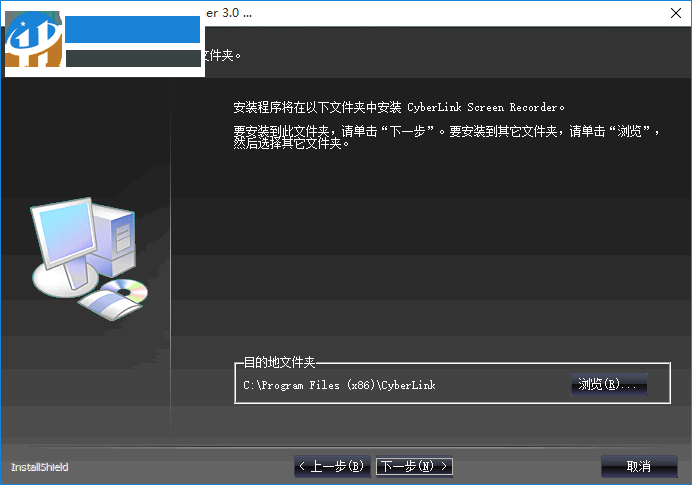Click the 目的地文件夹 group label
Screen dimensions: 692x485
tap(279, 362)
